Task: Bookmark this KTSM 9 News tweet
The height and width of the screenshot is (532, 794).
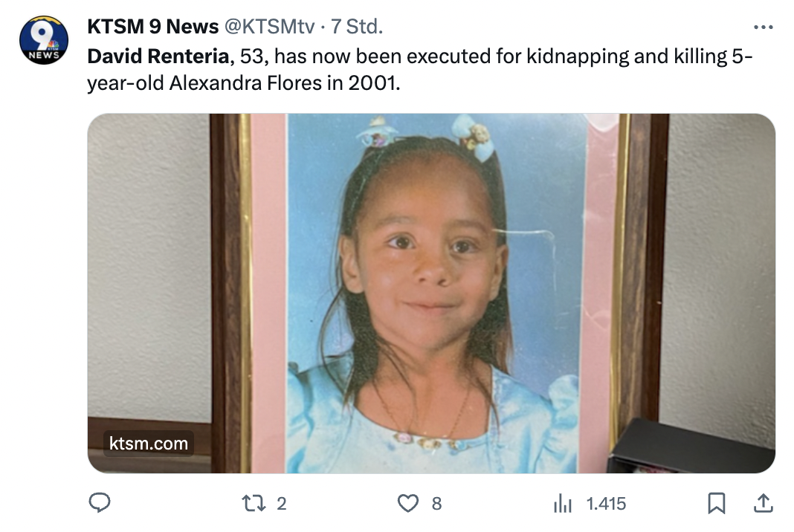Action: click(x=717, y=503)
